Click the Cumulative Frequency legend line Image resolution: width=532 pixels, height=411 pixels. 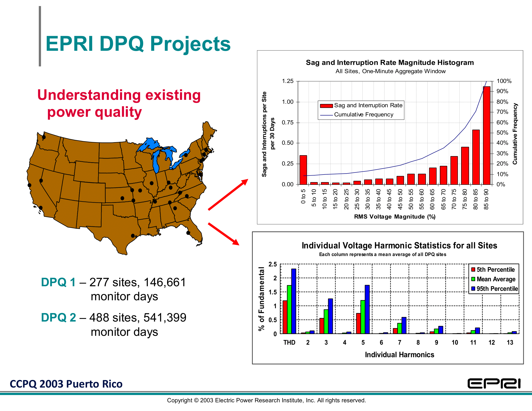(326, 115)
